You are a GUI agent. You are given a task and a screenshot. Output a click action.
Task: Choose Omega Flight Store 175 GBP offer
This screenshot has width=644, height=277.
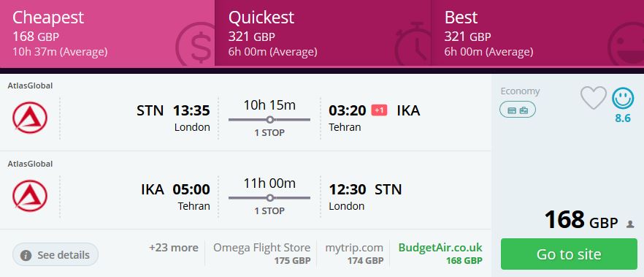click(261, 254)
